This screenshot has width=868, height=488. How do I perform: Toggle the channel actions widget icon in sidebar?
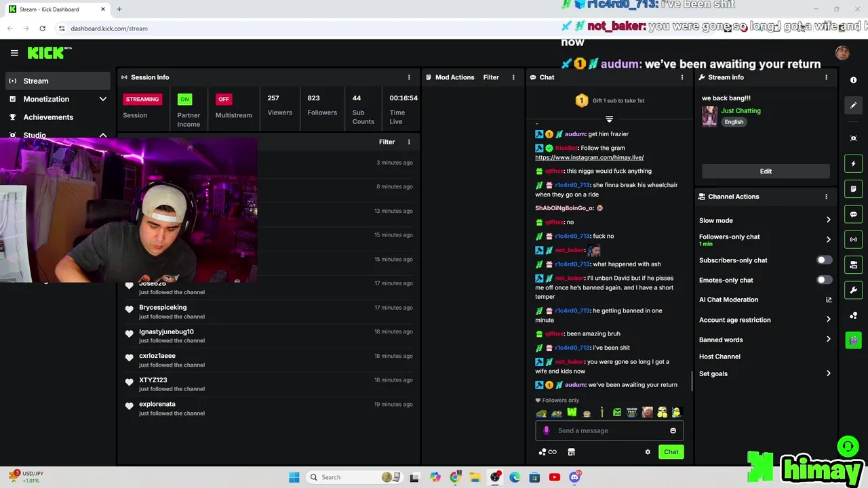coord(853,264)
